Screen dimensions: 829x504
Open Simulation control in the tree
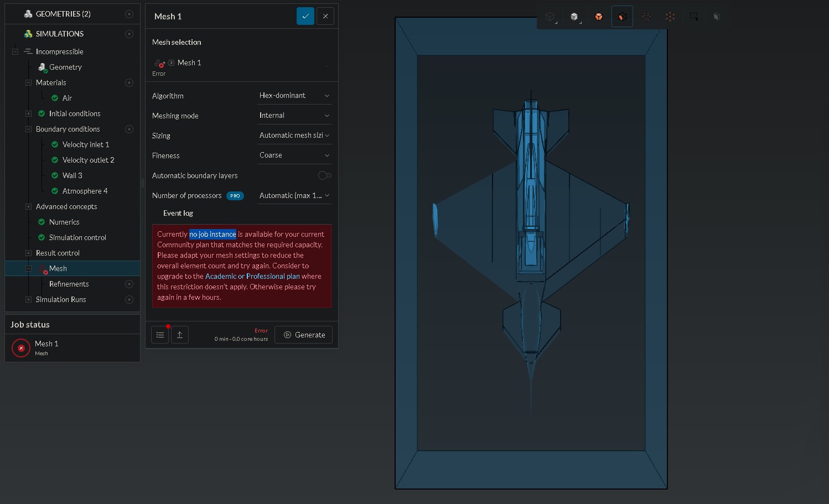(77, 237)
